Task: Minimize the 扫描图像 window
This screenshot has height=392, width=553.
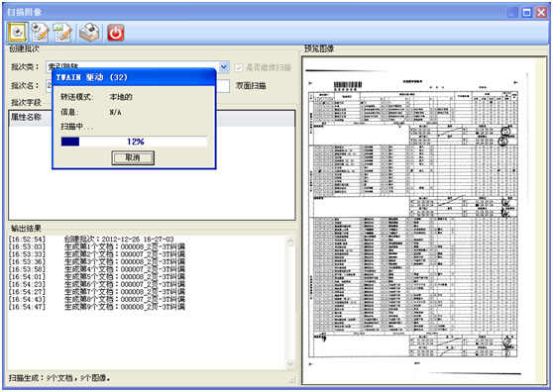Action: click(x=512, y=13)
